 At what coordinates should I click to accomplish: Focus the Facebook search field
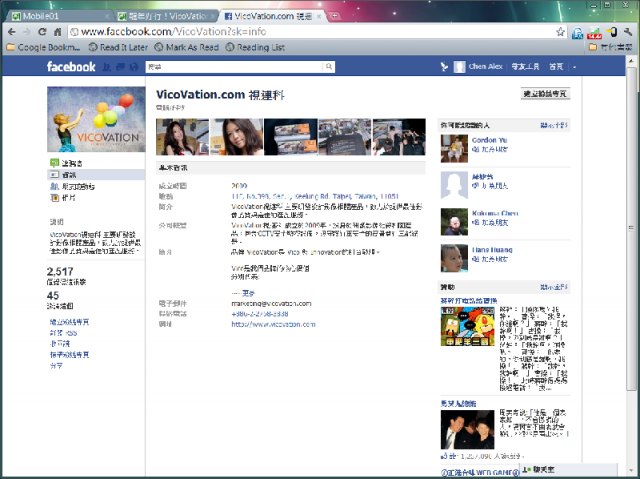pyautogui.click(x=234, y=67)
